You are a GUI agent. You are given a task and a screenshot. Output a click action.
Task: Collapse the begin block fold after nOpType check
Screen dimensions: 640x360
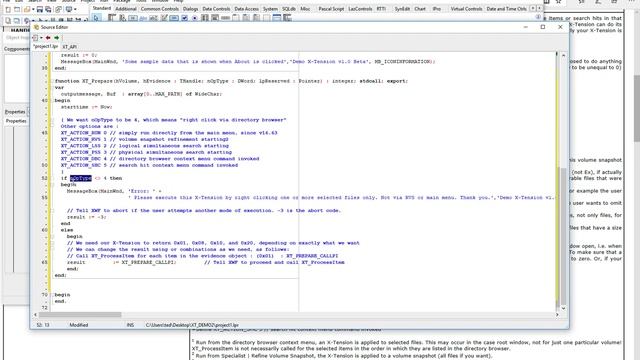[52, 184]
